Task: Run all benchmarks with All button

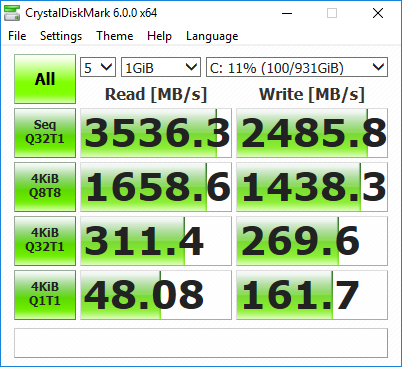Action: [x=45, y=79]
